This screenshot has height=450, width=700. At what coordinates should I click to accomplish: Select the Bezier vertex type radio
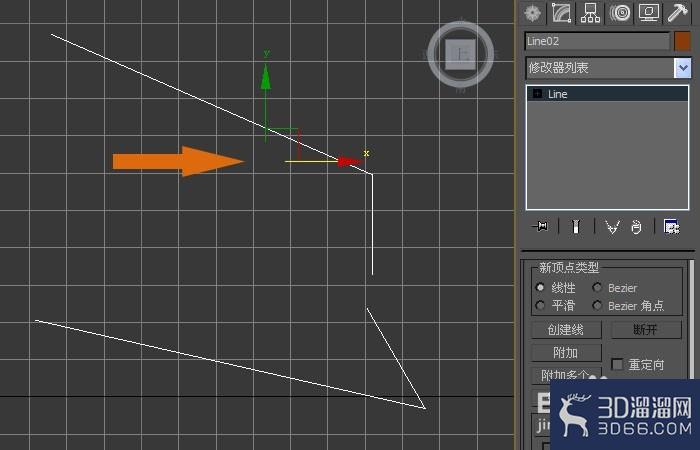[x=597, y=288]
